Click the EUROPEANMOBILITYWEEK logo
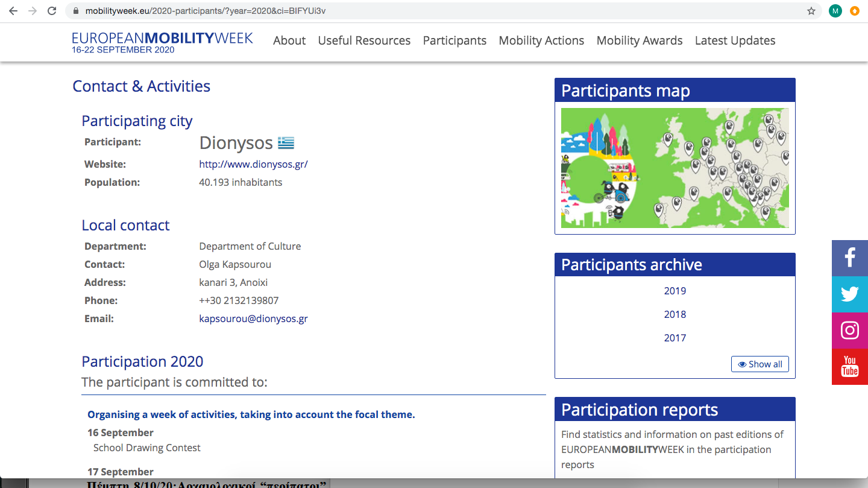 162,42
